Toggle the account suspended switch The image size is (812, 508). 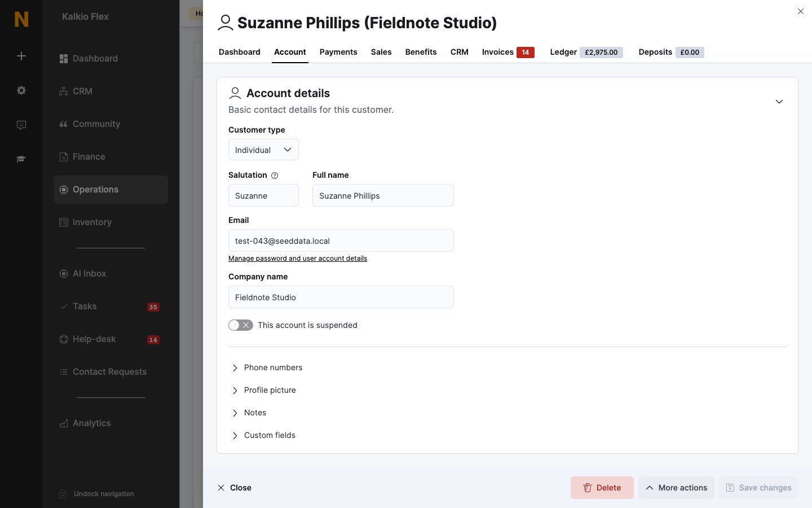click(241, 325)
